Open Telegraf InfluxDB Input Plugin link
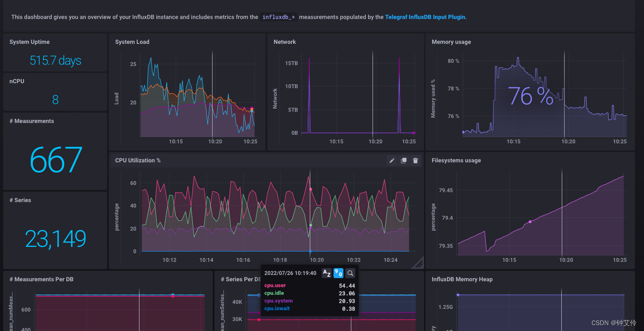This screenshot has height=331, width=644. pyautogui.click(x=425, y=17)
